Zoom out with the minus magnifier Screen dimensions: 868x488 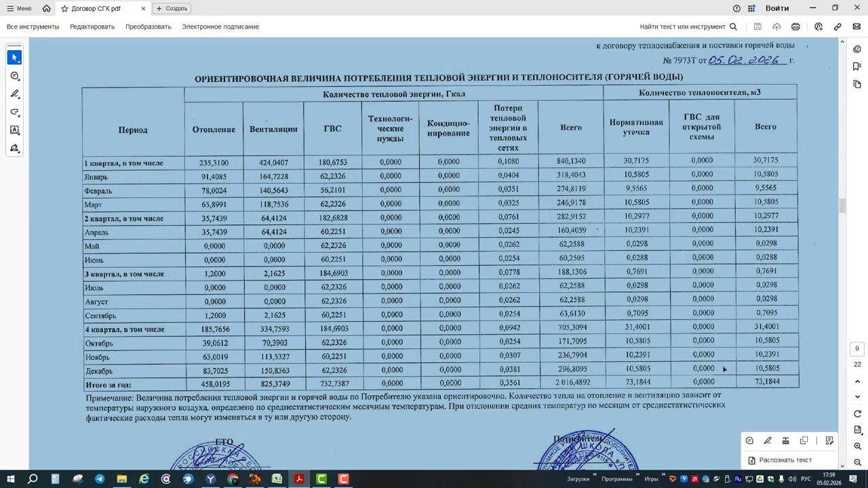(x=857, y=462)
